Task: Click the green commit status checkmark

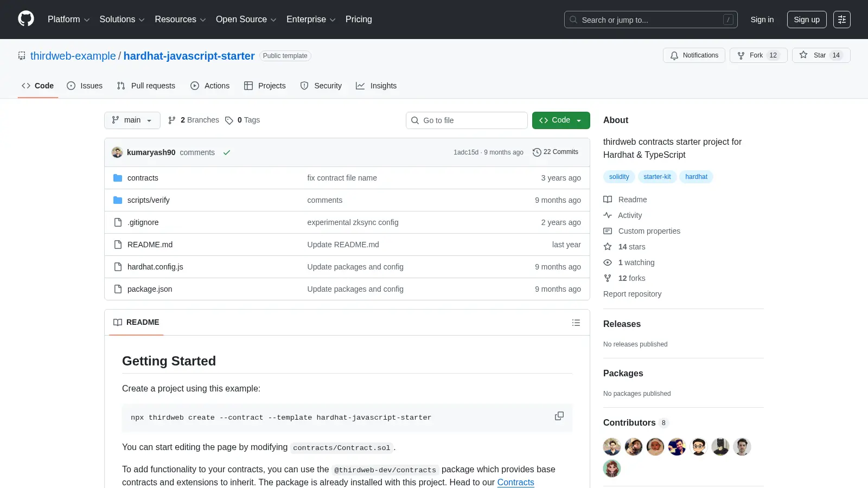Action: tap(227, 152)
